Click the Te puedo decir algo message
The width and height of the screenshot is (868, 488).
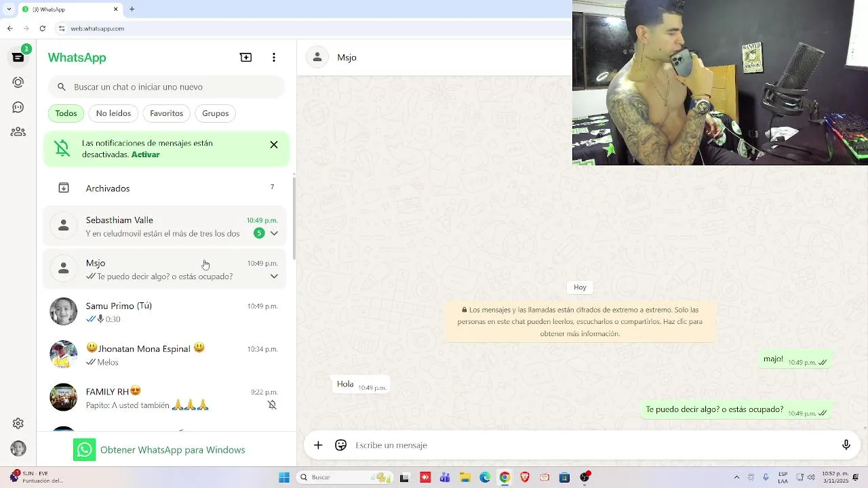point(736,410)
